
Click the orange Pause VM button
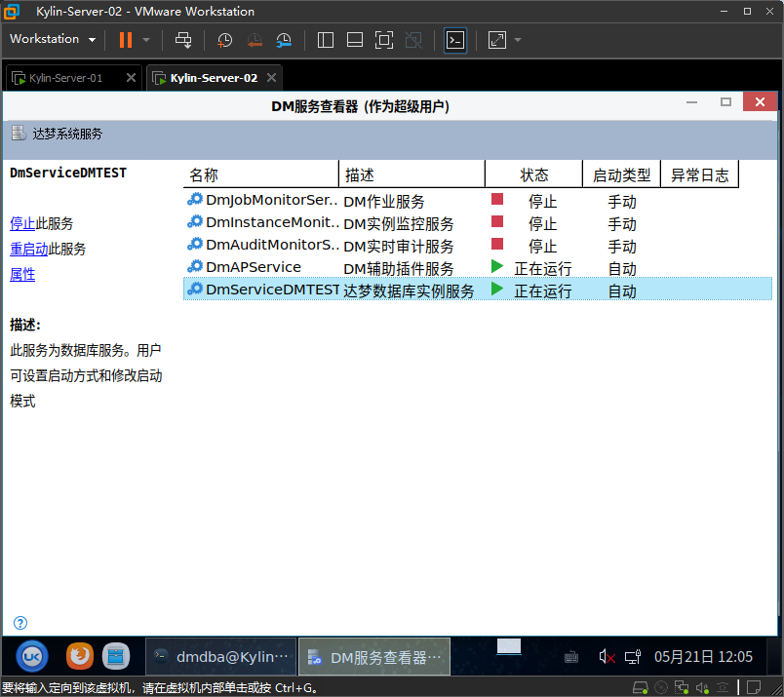(x=126, y=40)
